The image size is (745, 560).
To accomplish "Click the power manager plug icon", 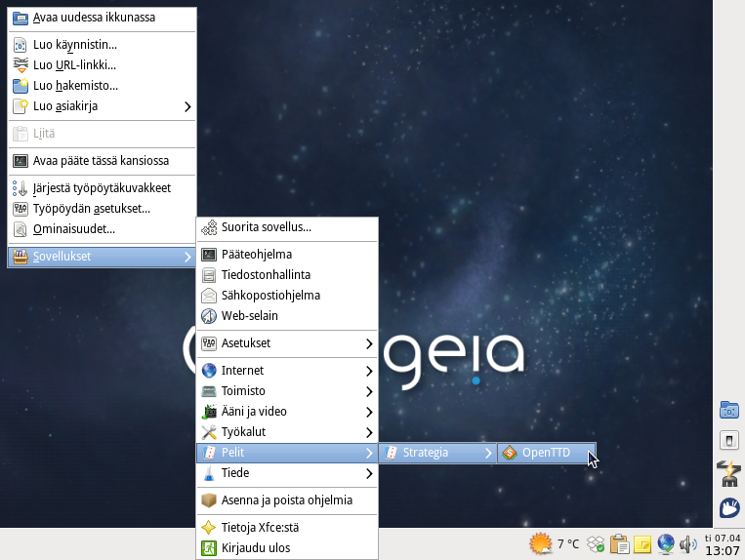I will pyautogui.click(x=728, y=474).
